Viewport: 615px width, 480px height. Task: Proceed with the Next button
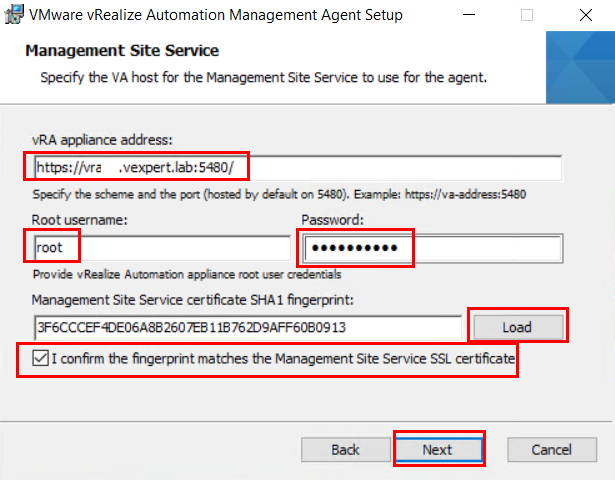439,449
